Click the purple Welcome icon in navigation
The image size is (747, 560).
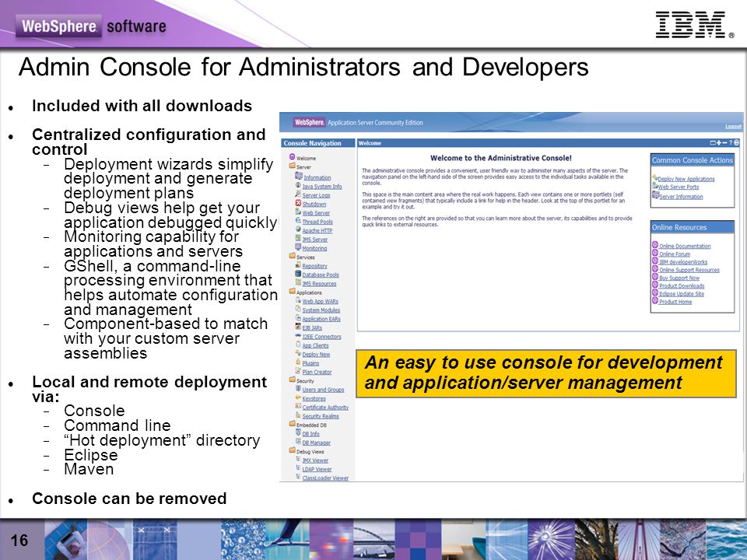[292, 156]
